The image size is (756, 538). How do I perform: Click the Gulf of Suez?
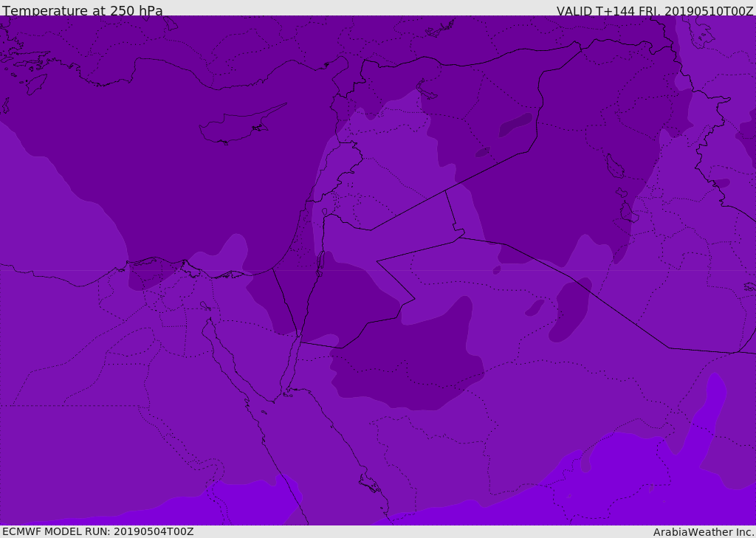229,362
